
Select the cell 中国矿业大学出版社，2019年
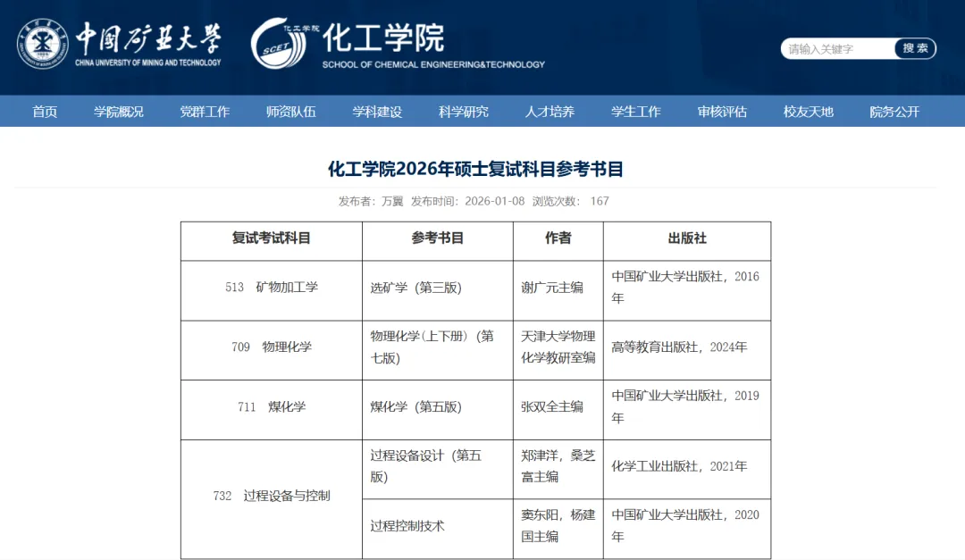(x=687, y=410)
